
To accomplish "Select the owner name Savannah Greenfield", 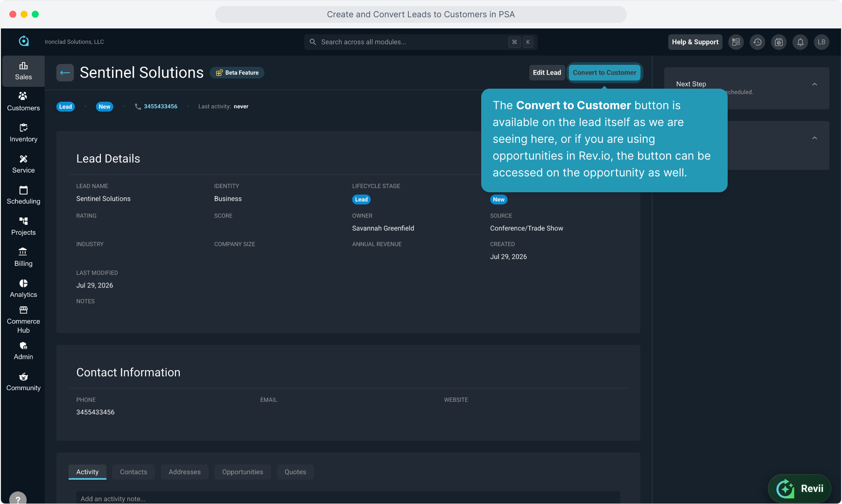I will pos(383,228).
